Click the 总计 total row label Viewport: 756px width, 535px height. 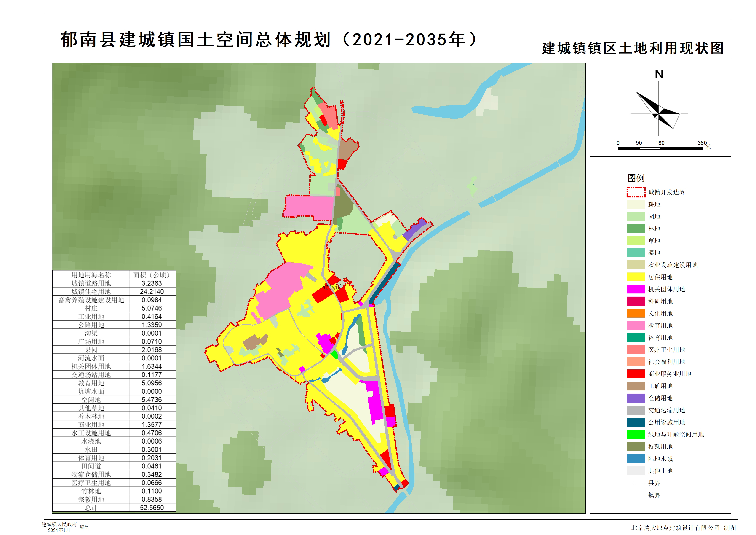91,508
